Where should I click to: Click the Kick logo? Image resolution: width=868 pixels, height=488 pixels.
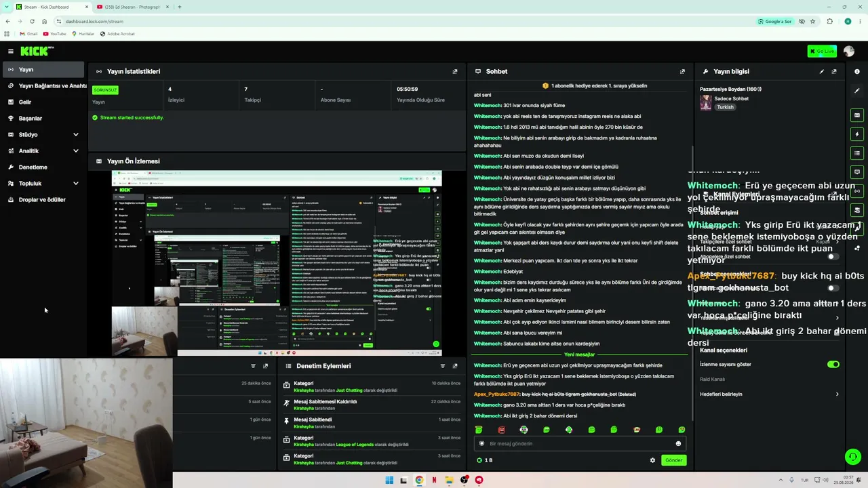click(37, 52)
